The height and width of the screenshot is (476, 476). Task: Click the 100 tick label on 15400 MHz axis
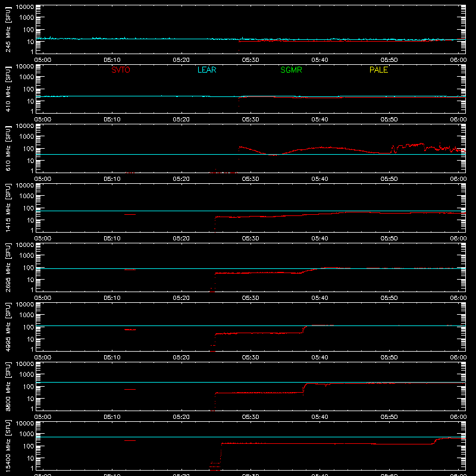click(28, 446)
